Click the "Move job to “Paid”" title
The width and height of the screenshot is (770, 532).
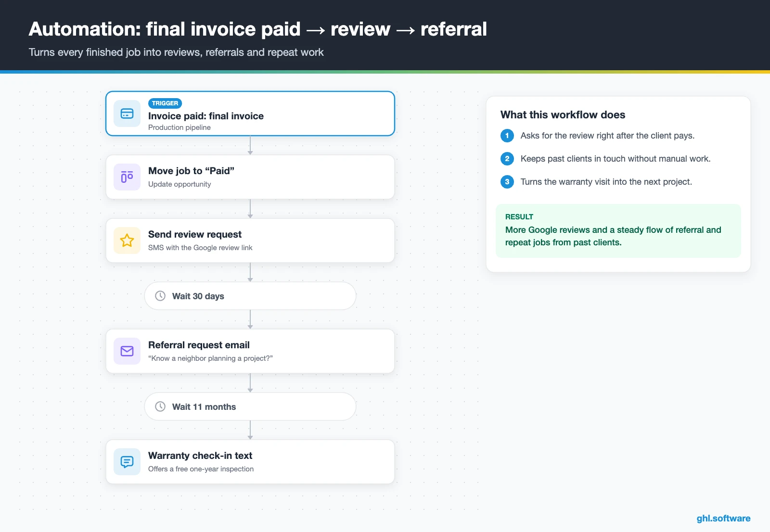(x=192, y=171)
